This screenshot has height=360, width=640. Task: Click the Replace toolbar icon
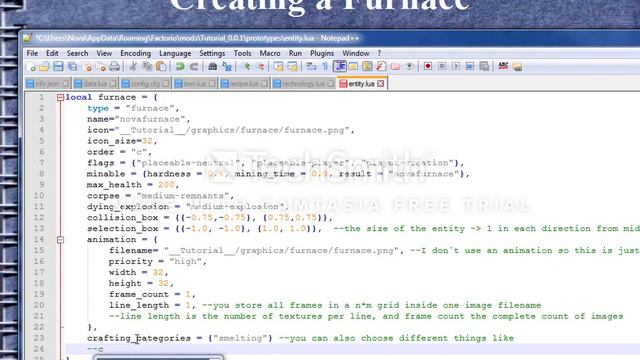coord(227,67)
